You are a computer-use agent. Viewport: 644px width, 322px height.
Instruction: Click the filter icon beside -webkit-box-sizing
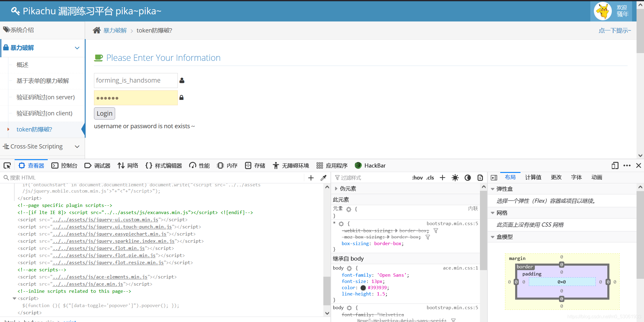(436, 231)
